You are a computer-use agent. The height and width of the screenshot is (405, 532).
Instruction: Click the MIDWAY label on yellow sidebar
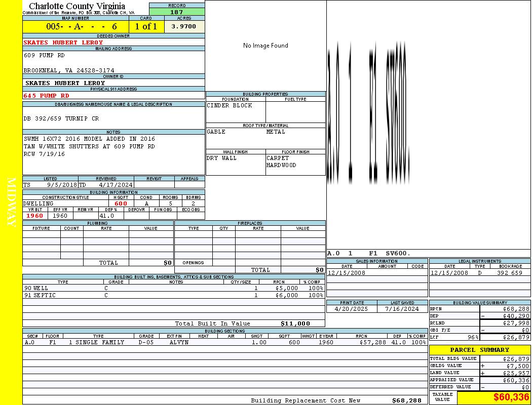11,201
